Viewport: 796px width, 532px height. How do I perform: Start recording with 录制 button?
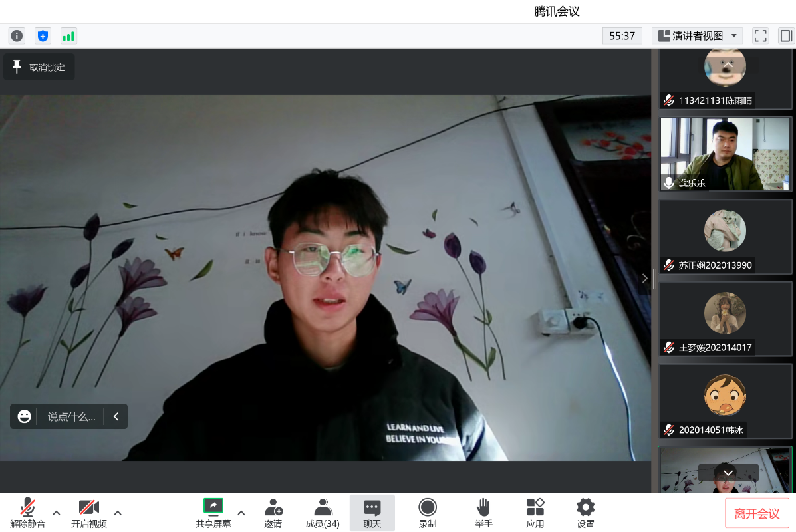(428, 513)
